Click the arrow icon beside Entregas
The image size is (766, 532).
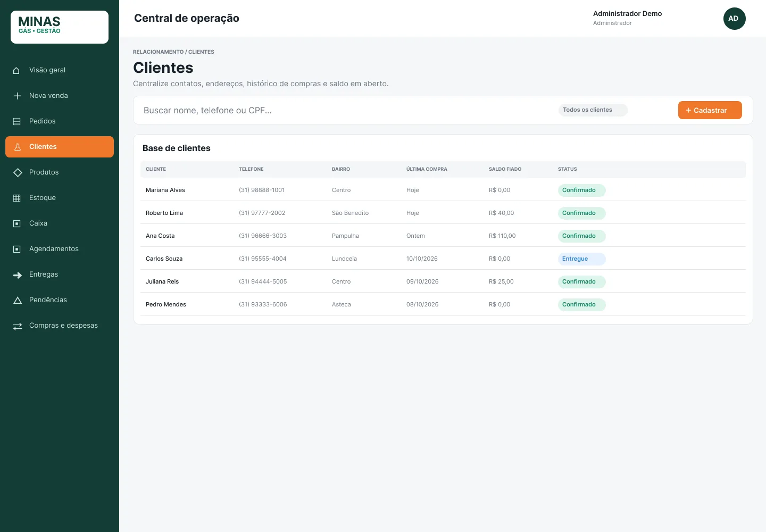click(x=17, y=275)
